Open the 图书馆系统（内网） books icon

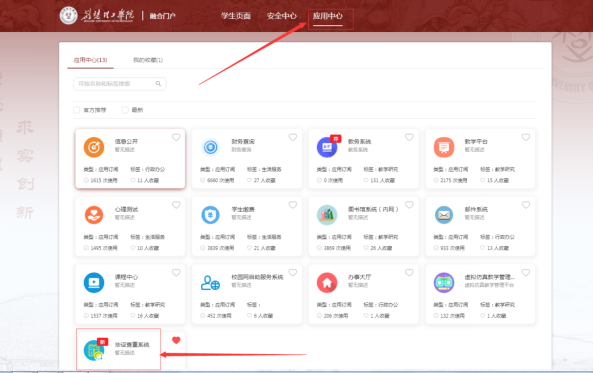tap(327, 215)
